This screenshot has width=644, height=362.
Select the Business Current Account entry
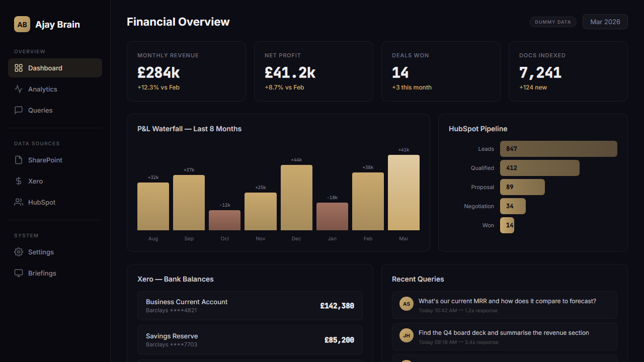tap(250, 306)
